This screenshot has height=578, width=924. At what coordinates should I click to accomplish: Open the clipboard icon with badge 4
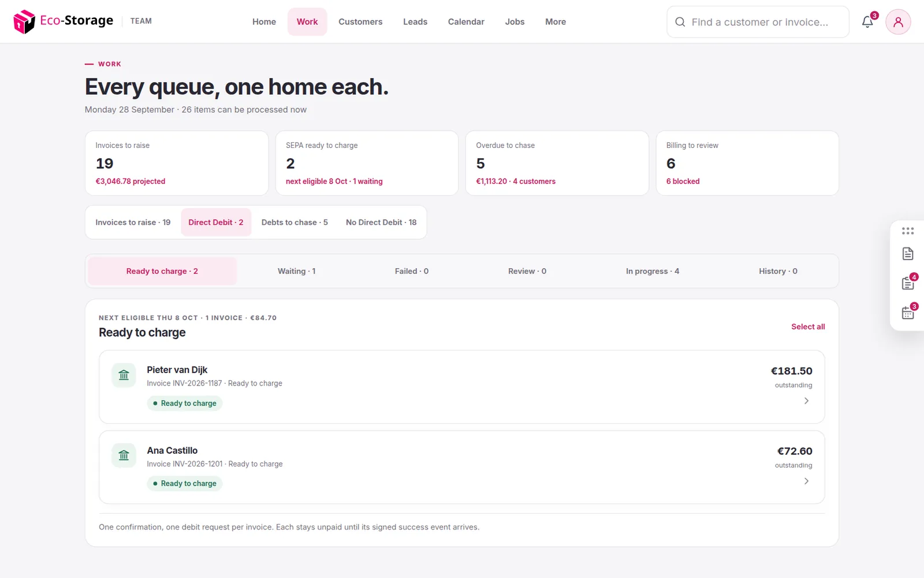[x=908, y=283]
